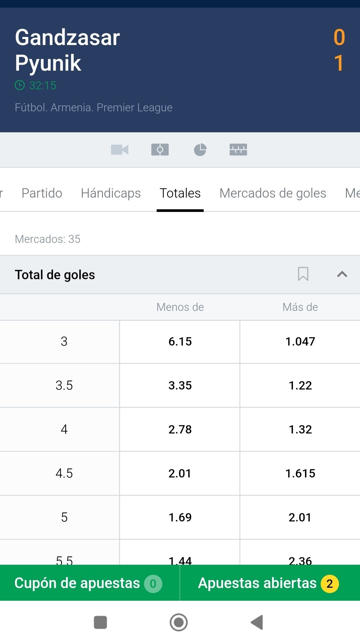This screenshot has width=360, height=644.
Task: Choose over 3 goals at 1.047
Action: click(x=300, y=341)
